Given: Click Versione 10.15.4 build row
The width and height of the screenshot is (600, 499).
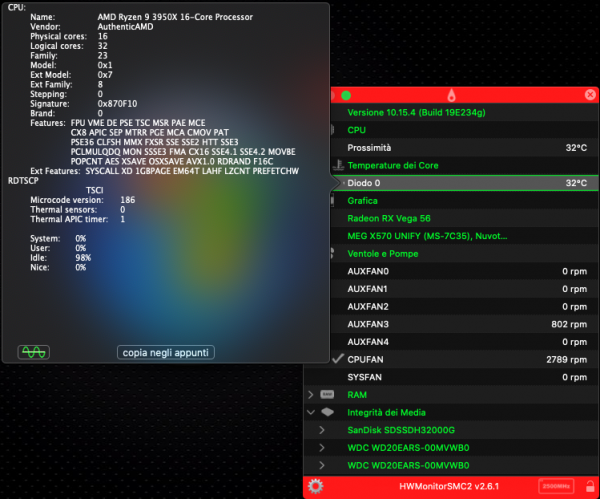Looking at the screenshot, I should (x=465, y=113).
